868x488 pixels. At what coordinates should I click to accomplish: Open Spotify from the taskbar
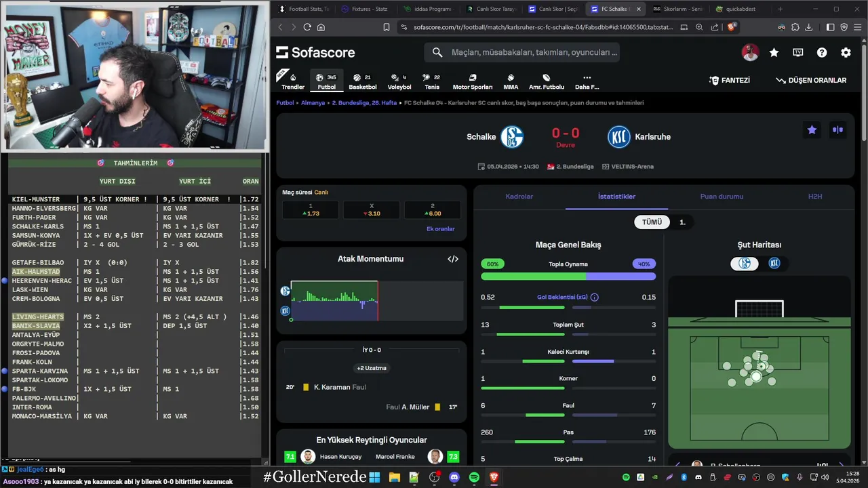(x=474, y=477)
